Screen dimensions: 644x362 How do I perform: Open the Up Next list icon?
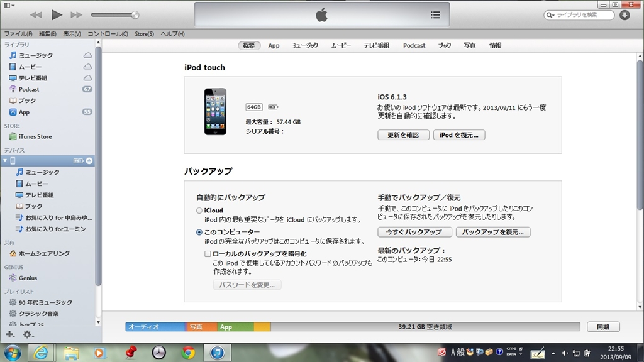pyautogui.click(x=435, y=15)
